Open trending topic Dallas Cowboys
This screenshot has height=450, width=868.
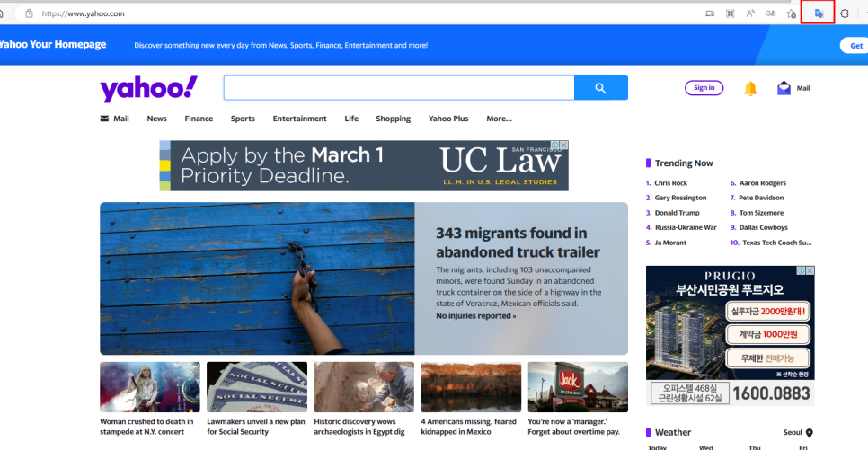tap(764, 227)
